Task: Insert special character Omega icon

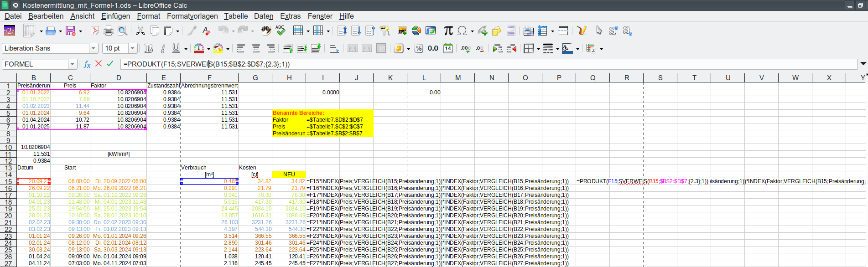Action: [463, 31]
